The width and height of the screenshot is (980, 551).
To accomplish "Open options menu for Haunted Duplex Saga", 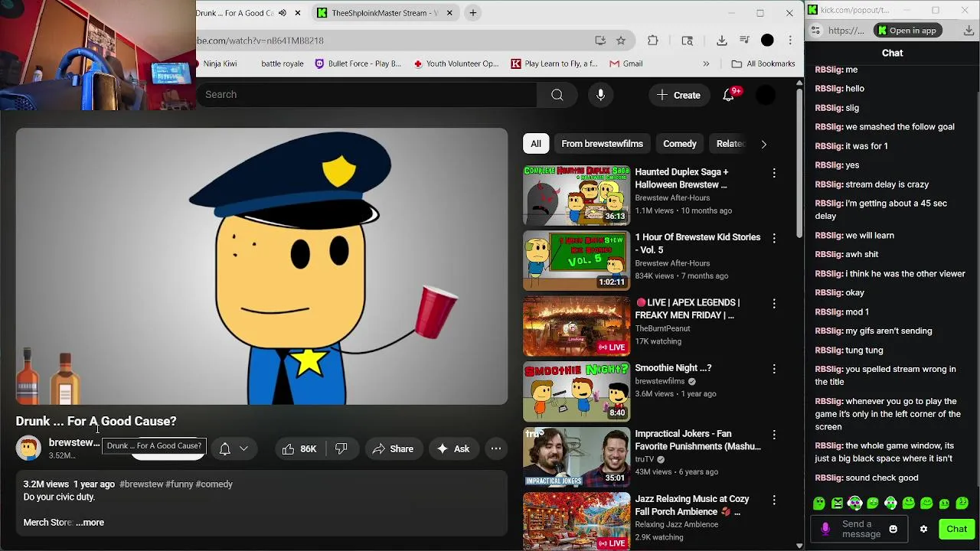I will (774, 174).
